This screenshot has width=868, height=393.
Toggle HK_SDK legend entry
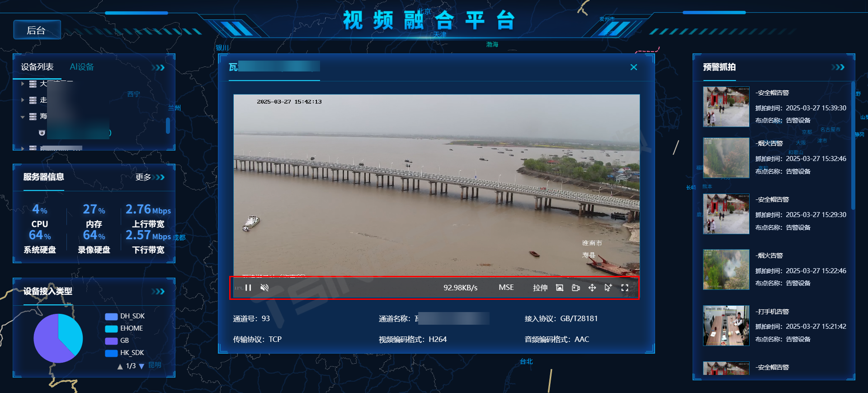[125, 353]
